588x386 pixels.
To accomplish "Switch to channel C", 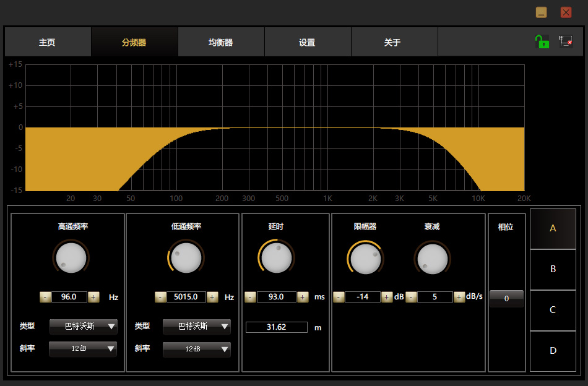I will (x=553, y=310).
